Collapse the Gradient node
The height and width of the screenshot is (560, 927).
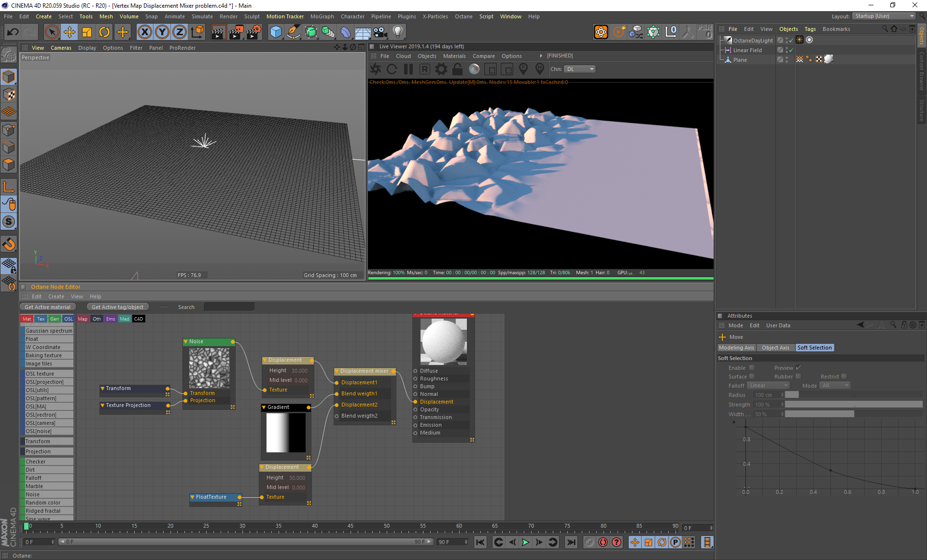coord(264,407)
